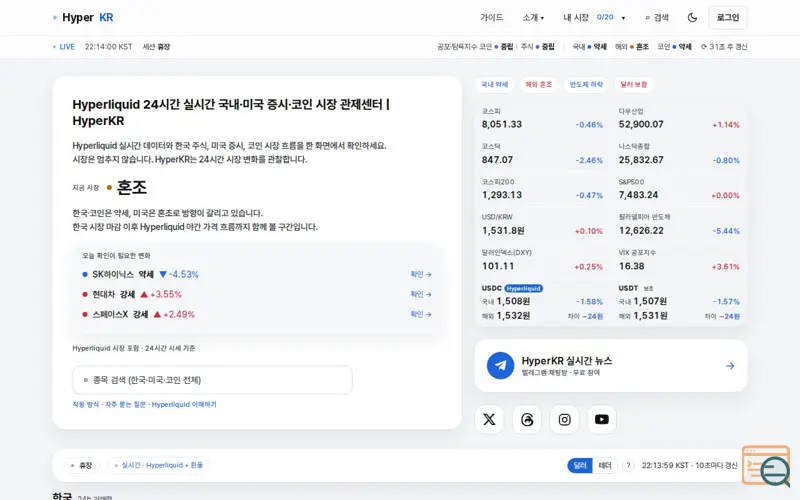800x500 pixels.
Task: Click the LIVE indicator in status bar
Action: [x=64, y=46]
